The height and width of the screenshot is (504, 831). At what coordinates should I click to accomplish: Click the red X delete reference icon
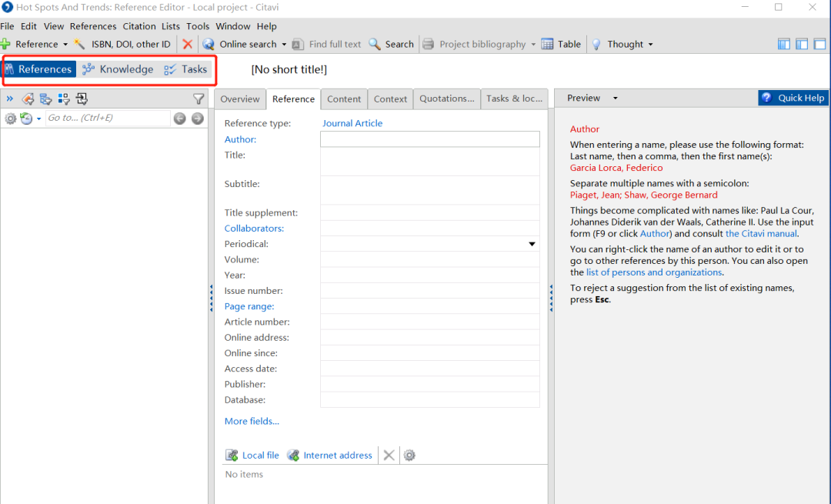coord(187,44)
